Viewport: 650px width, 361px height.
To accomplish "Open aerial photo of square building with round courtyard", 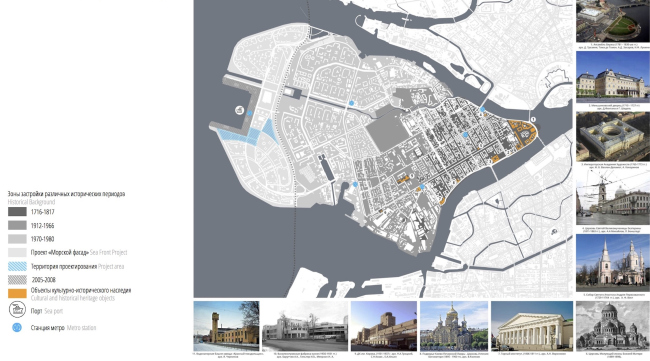I will tap(613, 136).
